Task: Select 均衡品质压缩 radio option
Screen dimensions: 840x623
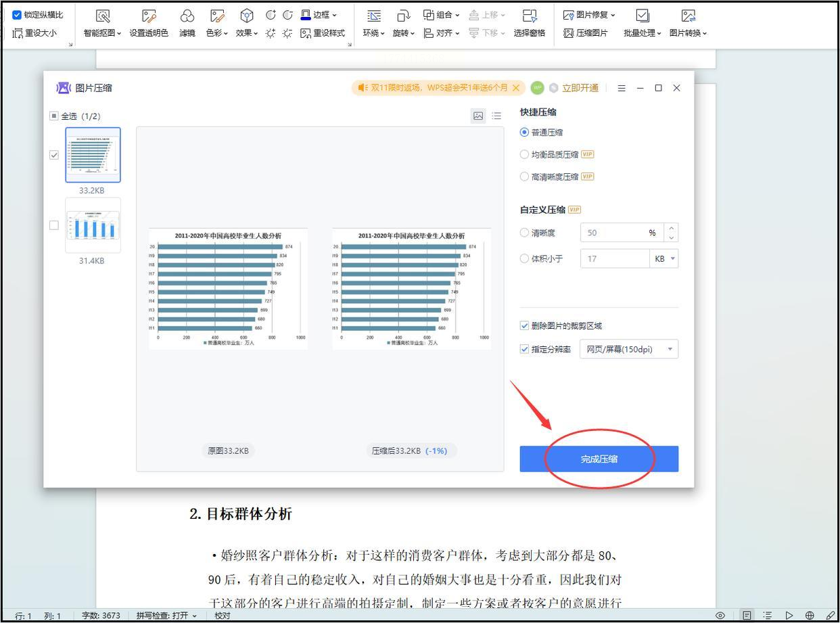Action: (524, 154)
